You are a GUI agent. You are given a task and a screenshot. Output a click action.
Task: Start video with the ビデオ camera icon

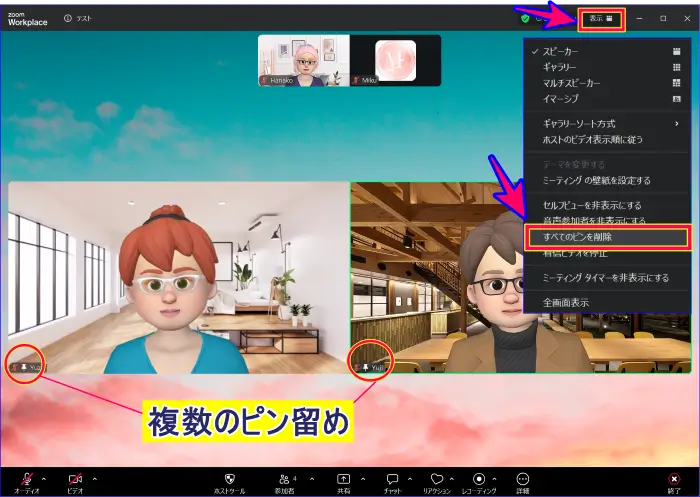(x=75, y=479)
